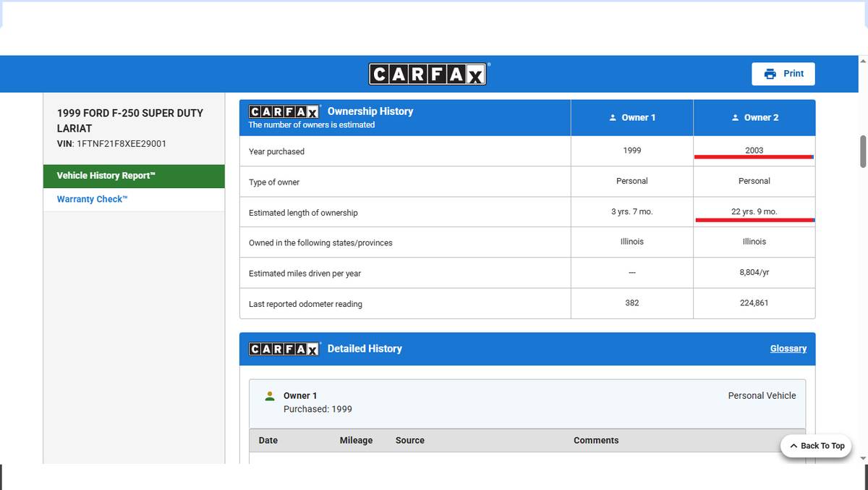This screenshot has height=490, width=868.
Task: Jump back to top of page
Action: pos(816,446)
